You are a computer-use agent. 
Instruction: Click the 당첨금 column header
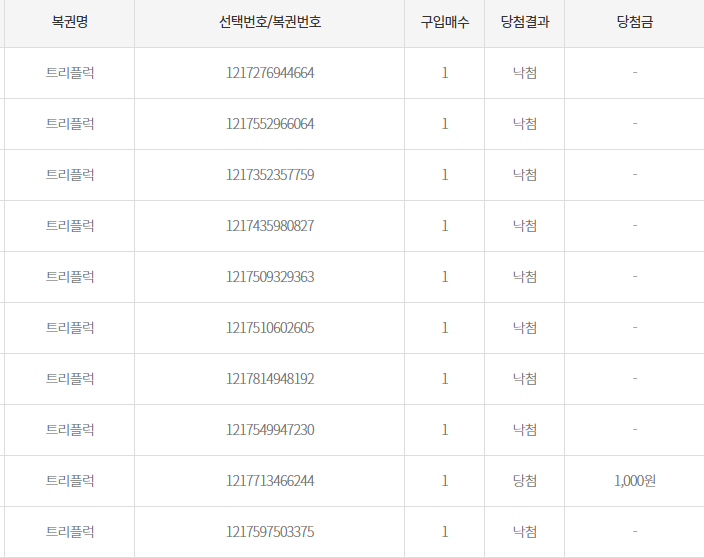(x=635, y=22)
